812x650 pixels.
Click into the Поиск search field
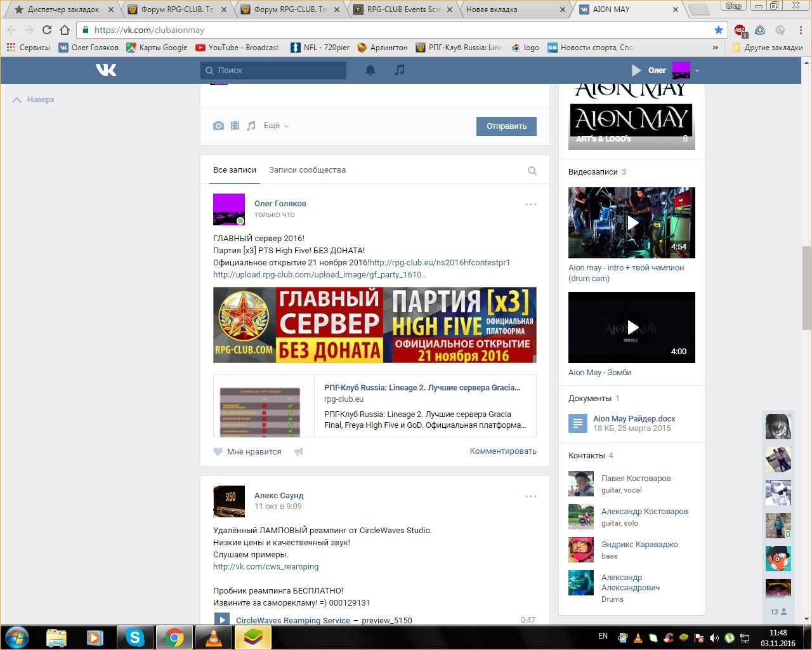273,70
